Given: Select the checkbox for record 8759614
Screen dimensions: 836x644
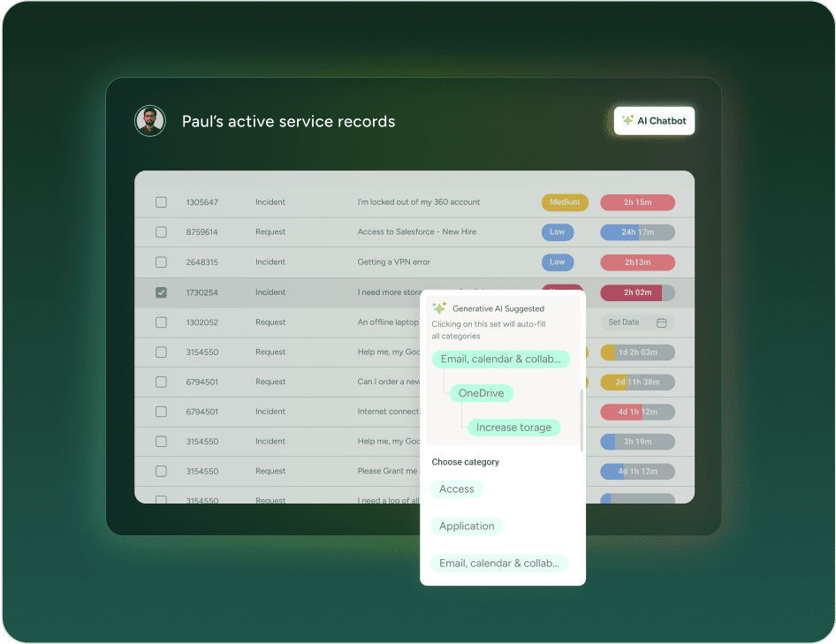Looking at the screenshot, I should coord(161,232).
